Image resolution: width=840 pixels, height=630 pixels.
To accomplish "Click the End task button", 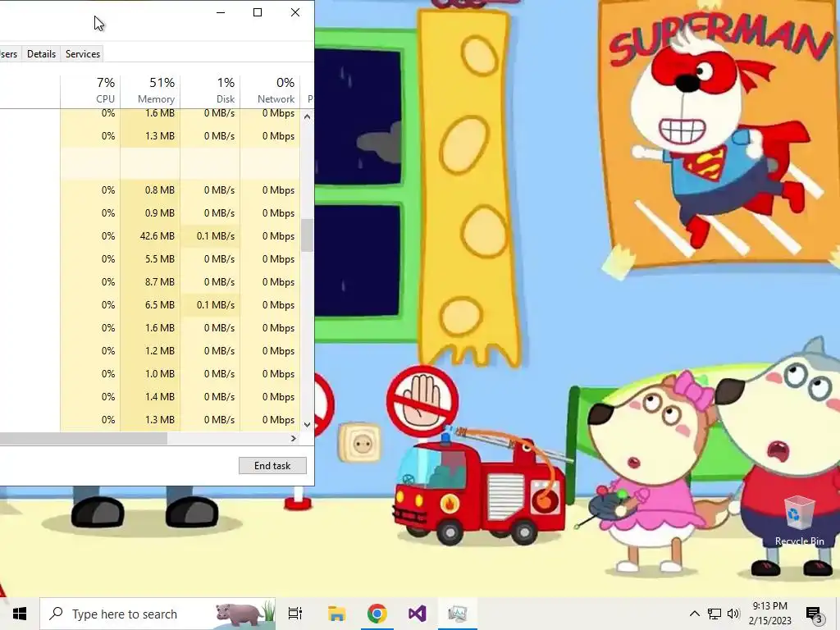I will [272, 466].
